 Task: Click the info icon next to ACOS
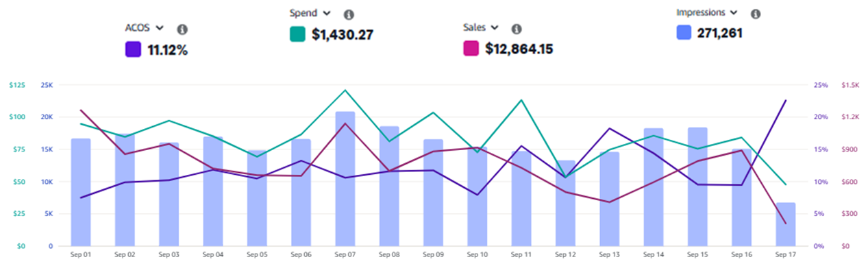click(182, 29)
